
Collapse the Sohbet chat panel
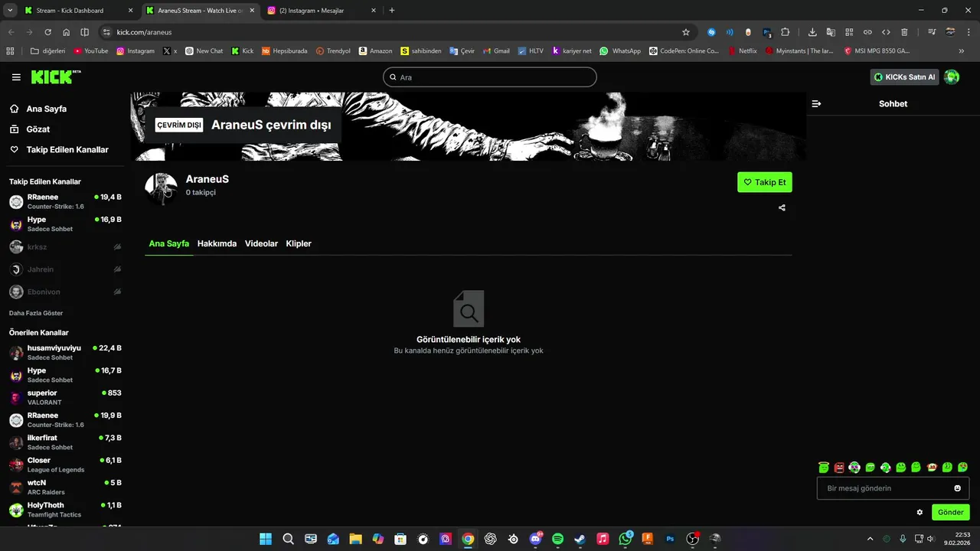pos(816,103)
